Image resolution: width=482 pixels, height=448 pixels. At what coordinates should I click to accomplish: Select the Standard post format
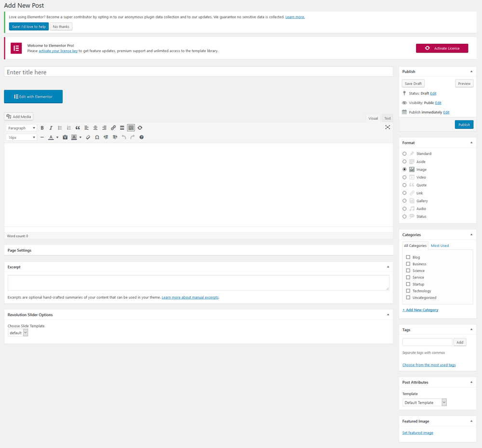404,154
